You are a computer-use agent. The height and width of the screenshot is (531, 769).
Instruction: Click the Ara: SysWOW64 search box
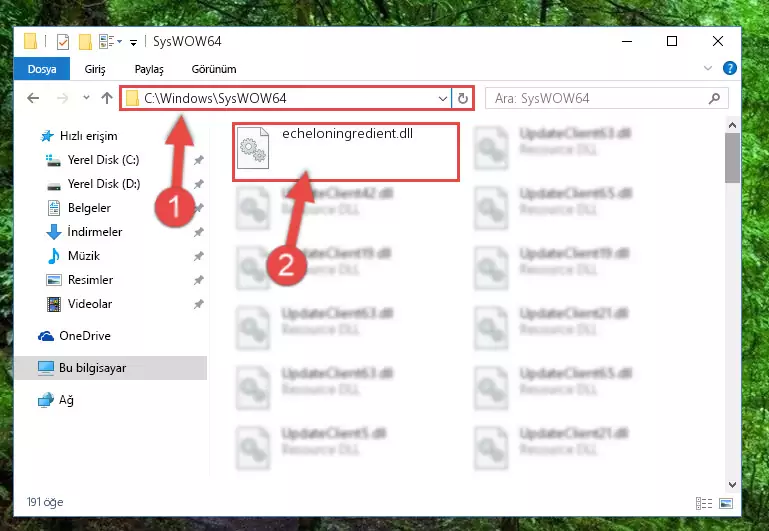click(607, 99)
